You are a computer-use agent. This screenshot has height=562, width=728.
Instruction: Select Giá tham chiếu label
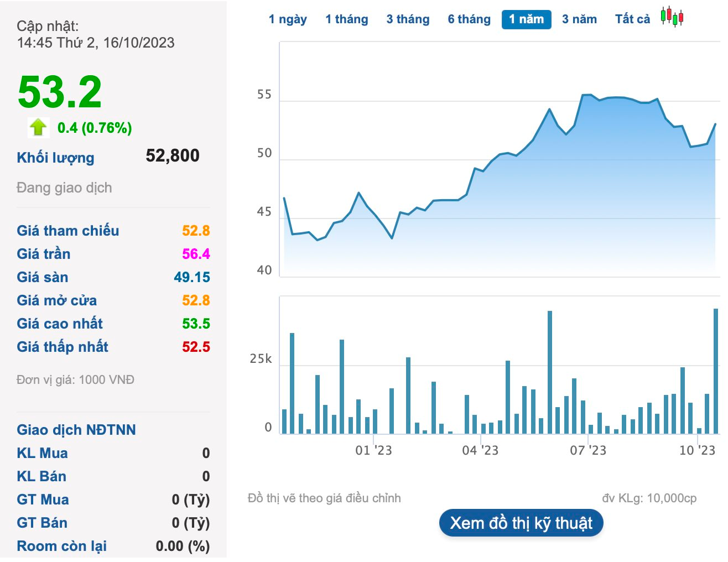click(x=68, y=231)
